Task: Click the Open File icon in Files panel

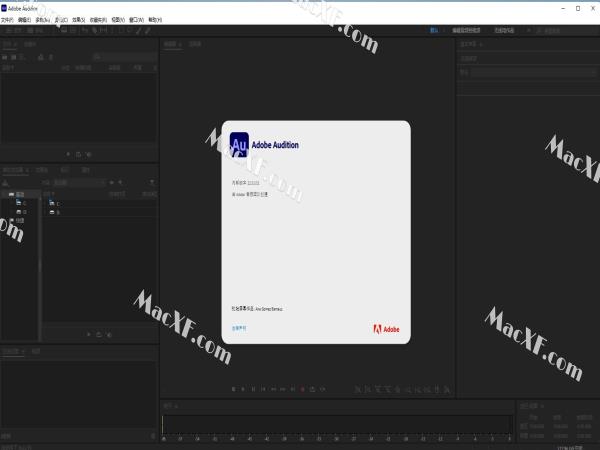Action: 5,57
